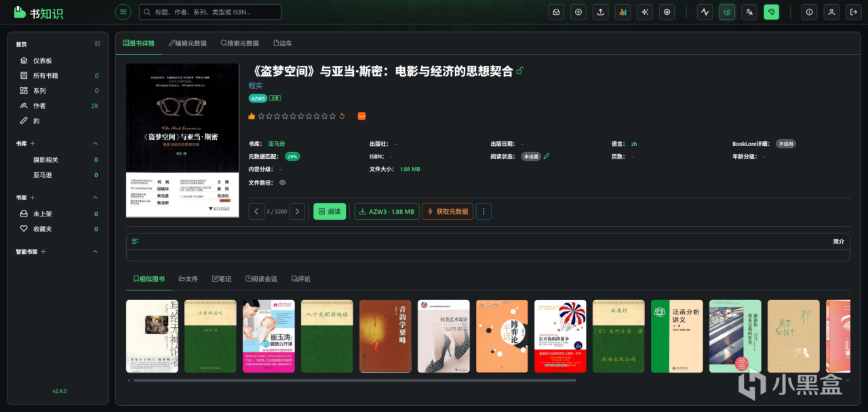868x412 pixels.
Task: Add a smart shelf via 智能书架 plus
Action: pyautogui.click(x=43, y=252)
